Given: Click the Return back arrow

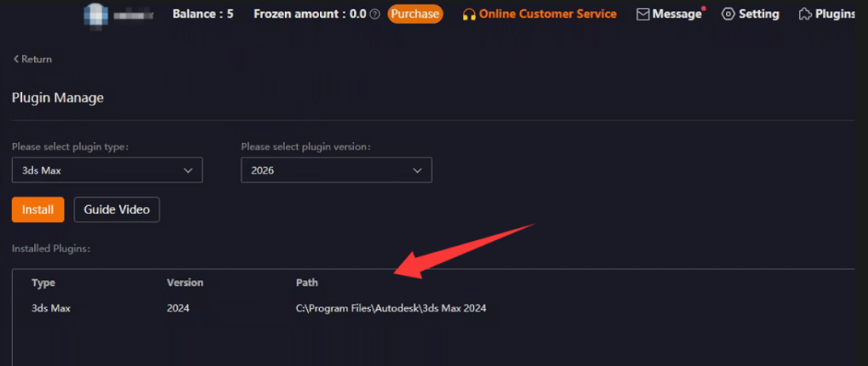Looking at the screenshot, I should (16, 59).
